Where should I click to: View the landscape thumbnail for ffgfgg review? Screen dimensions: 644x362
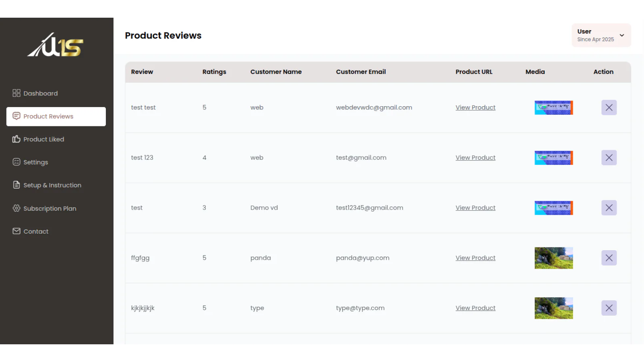(553, 258)
